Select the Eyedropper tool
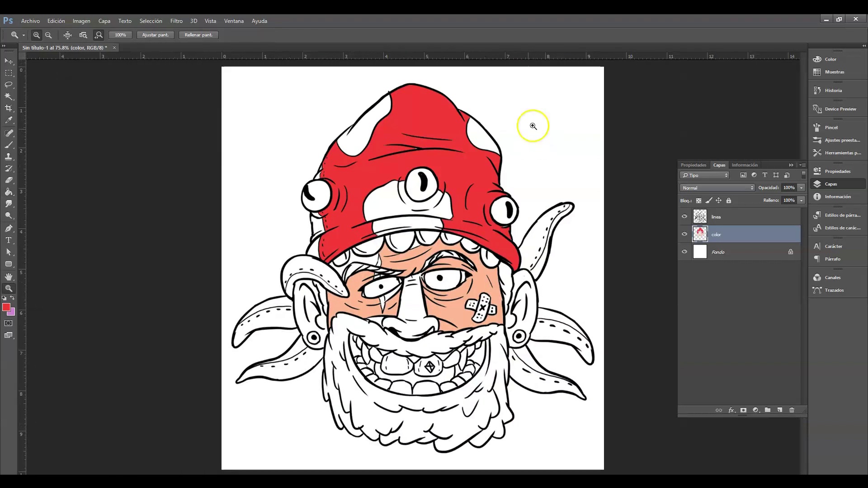This screenshot has width=868, height=488. (9, 120)
